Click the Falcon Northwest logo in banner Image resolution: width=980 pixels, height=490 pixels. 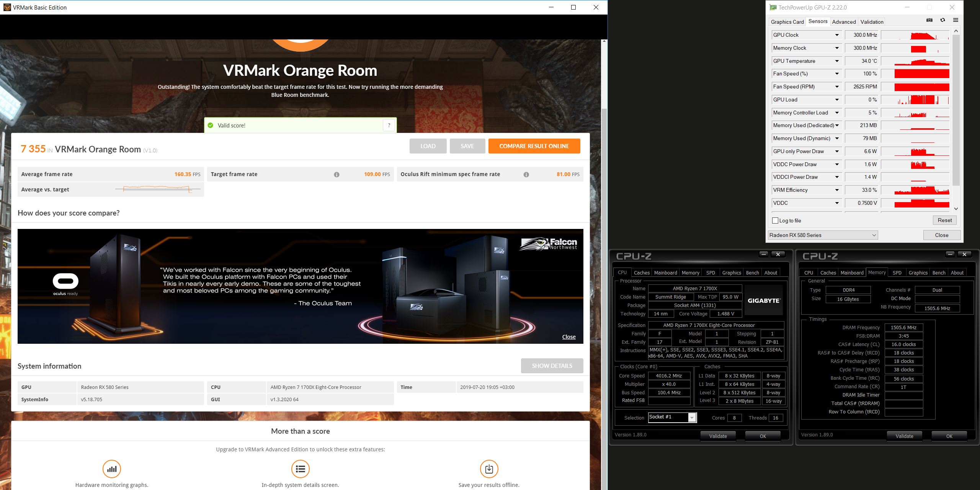point(548,244)
